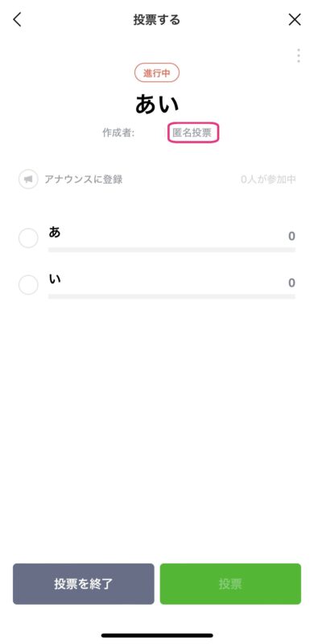The height and width of the screenshot is (644, 314).
Task: Tap the option text あ
Action: point(54,232)
